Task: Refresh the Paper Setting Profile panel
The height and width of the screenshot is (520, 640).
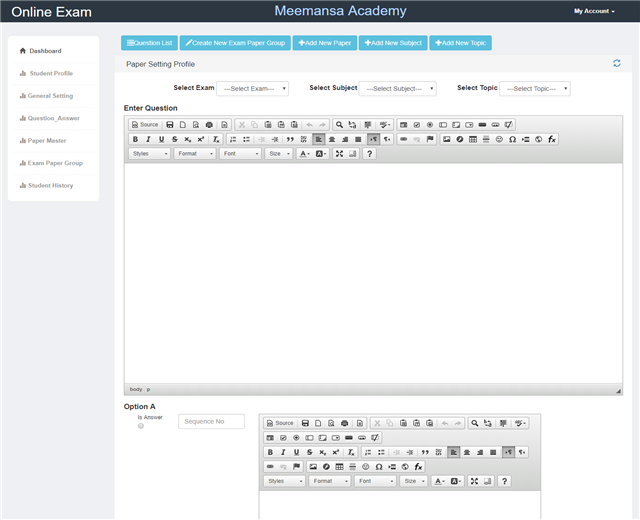Action: pyautogui.click(x=617, y=63)
